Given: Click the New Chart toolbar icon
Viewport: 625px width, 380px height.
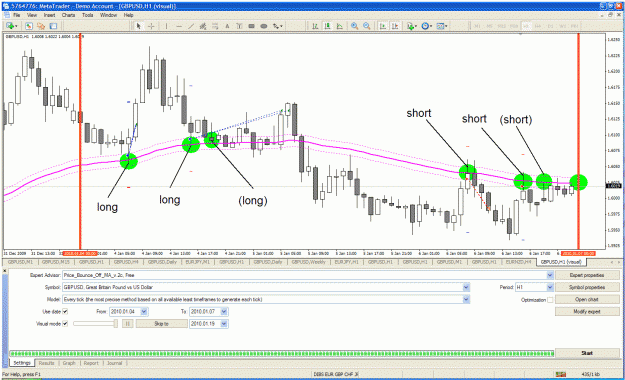Looking at the screenshot, I should (x=11, y=26).
